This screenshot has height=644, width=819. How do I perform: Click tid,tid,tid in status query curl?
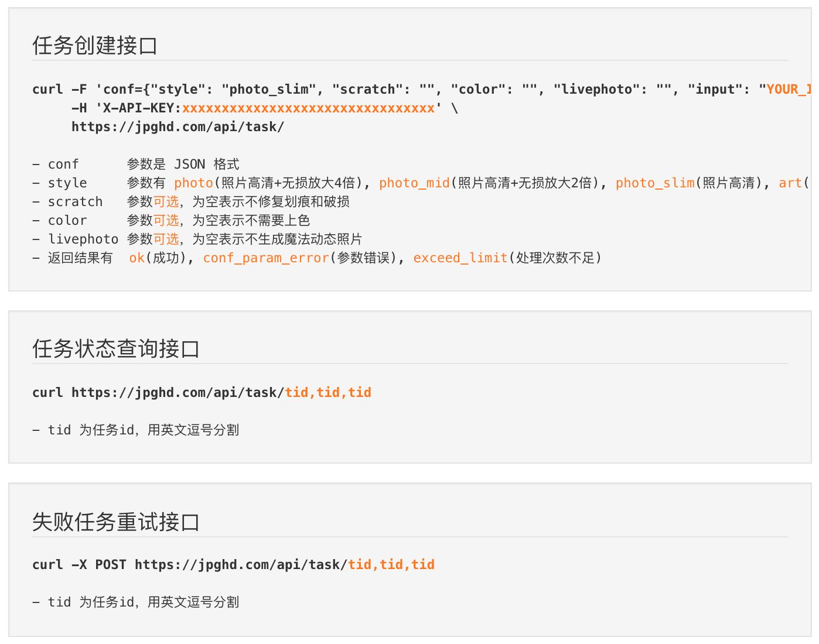click(328, 393)
